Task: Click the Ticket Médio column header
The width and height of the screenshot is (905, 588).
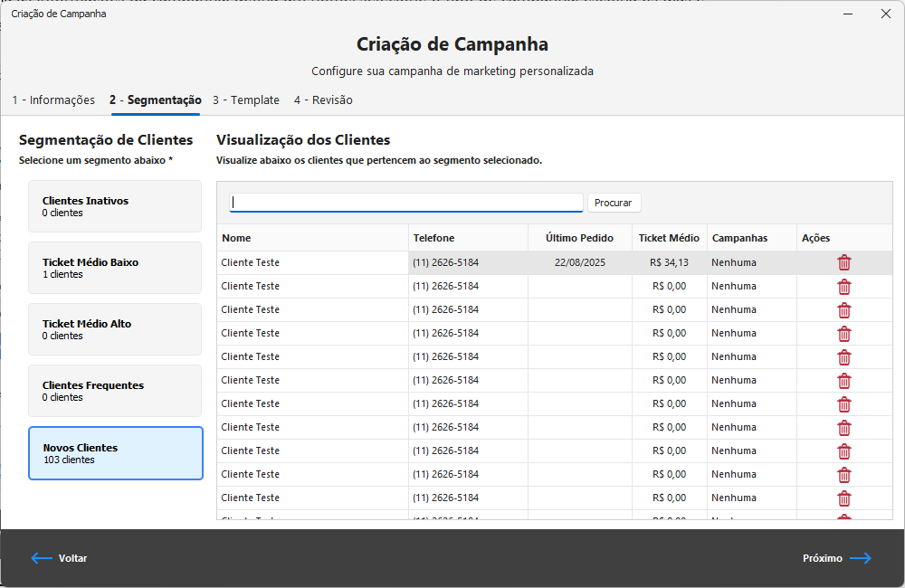Action: tap(669, 238)
